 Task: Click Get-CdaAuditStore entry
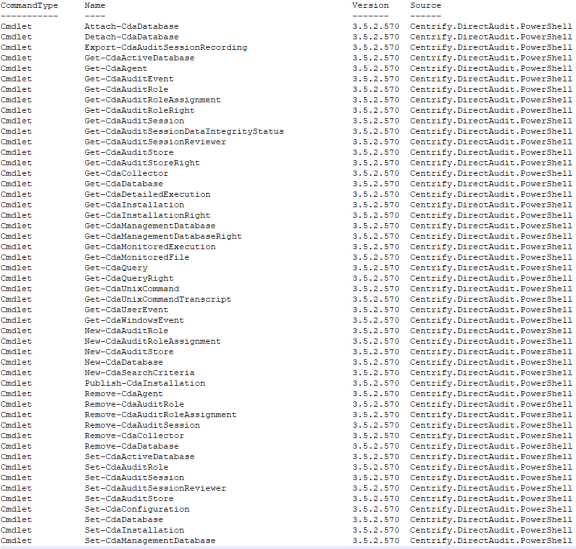(129, 152)
